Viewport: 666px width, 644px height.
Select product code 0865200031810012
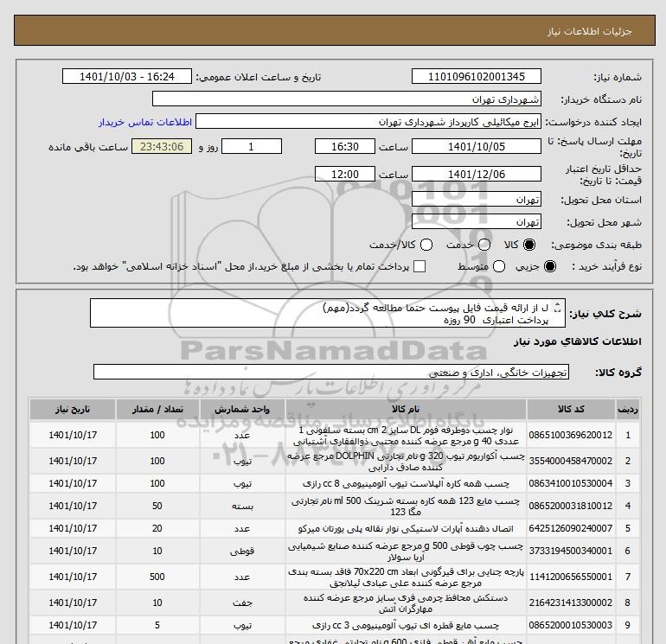[x=571, y=506]
